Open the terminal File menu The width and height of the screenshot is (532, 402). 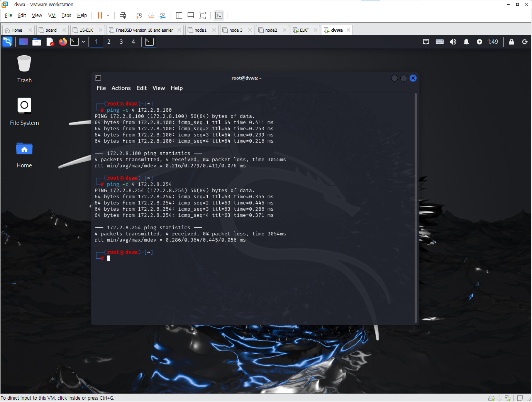[x=101, y=88]
